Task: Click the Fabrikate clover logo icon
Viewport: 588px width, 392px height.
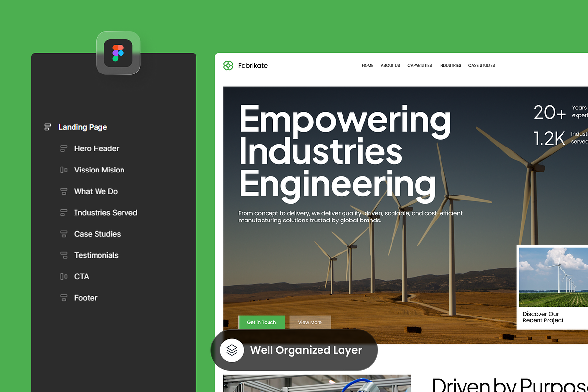Action: click(228, 65)
